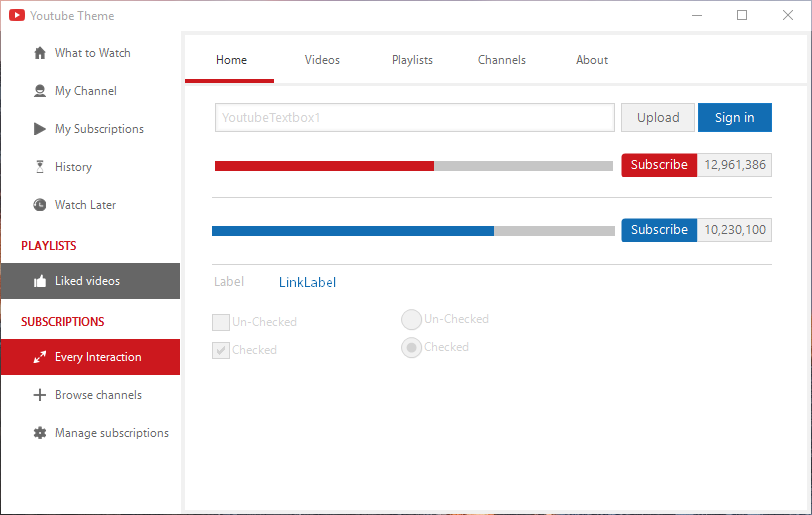The image size is (812, 515).
Task: Follow the LinkLabel hyperlink
Action: tap(307, 282)
